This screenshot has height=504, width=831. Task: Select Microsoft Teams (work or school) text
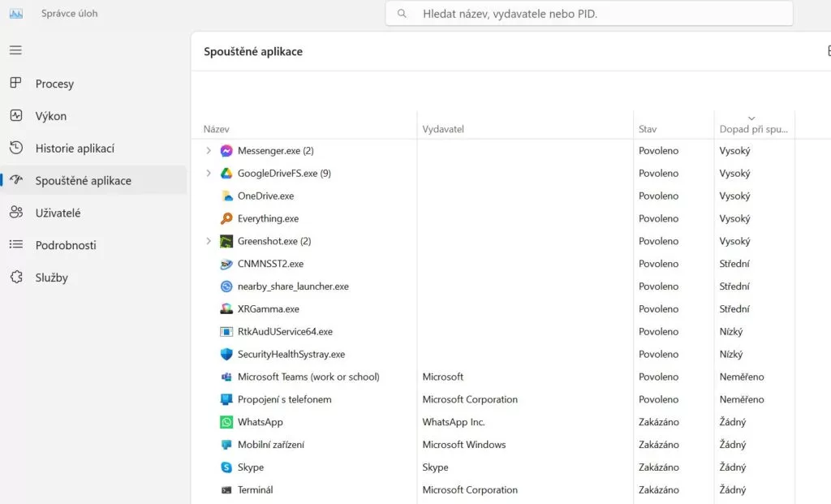click(x=308, y=377)
